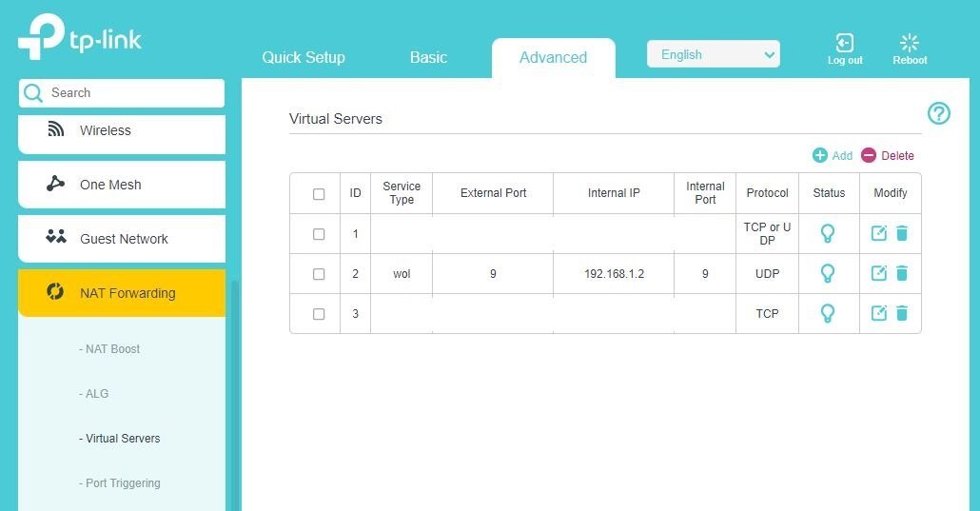Switch to the Basic tab
Screen dimensions: 980x511
pos(428,57)
